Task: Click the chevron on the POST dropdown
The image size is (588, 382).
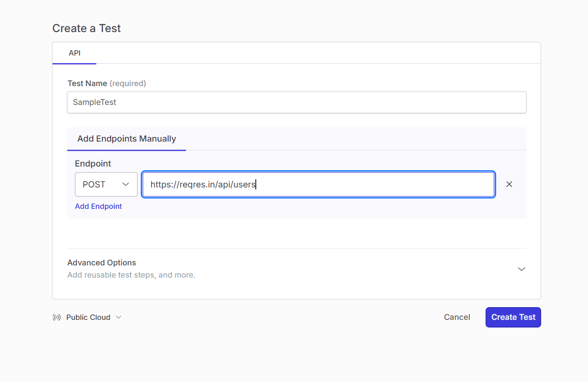Action: click(126, 184)
